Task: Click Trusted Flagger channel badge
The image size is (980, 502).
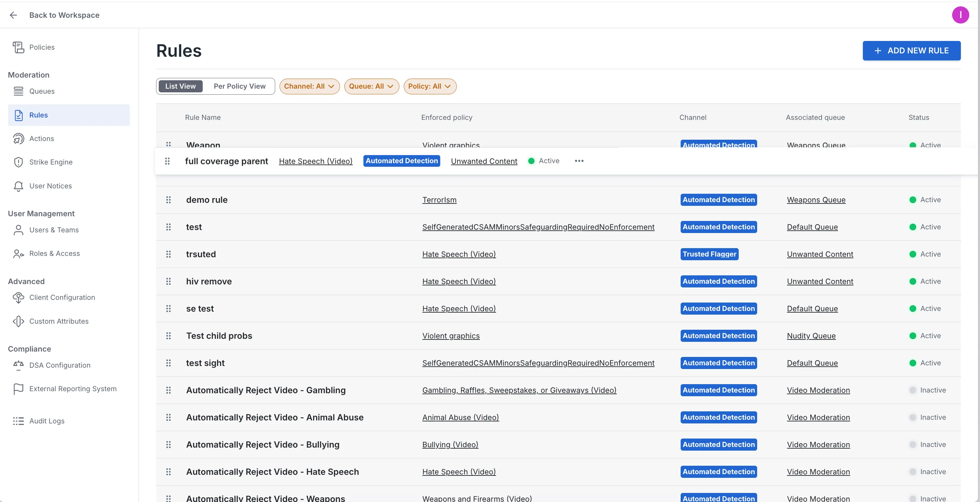Action: pyautogui.click(x=709, y=254)
